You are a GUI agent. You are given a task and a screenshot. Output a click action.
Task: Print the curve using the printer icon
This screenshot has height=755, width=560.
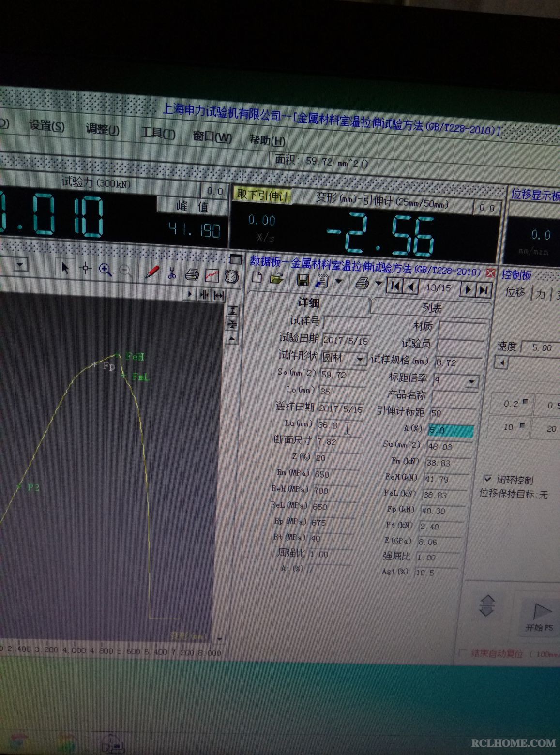tap(192, 275)
